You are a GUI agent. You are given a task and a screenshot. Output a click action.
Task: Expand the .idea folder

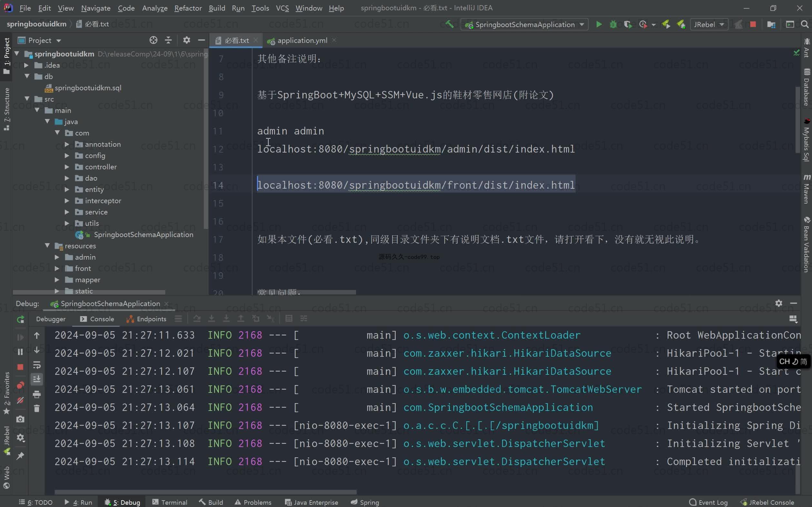pyautogui.click(x=26, y=65)
